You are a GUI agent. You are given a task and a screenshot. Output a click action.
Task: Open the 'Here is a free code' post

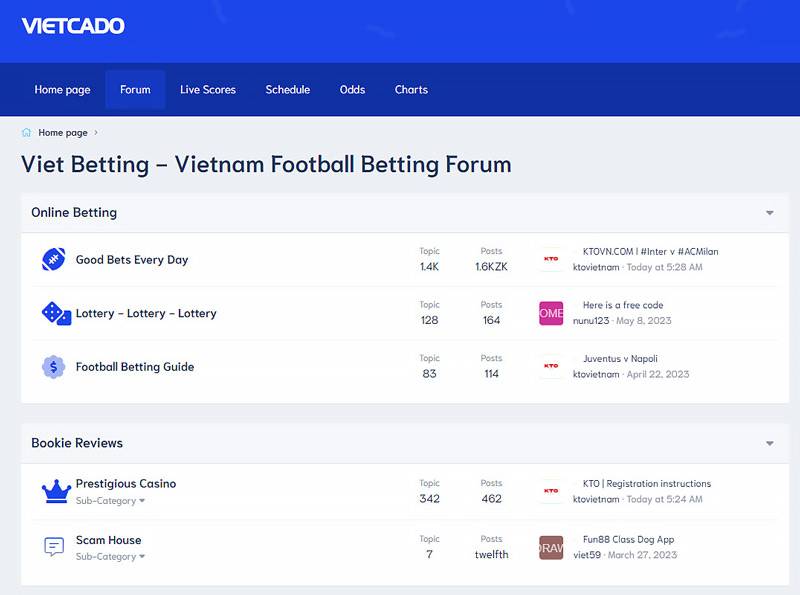(x=622, y=305)
